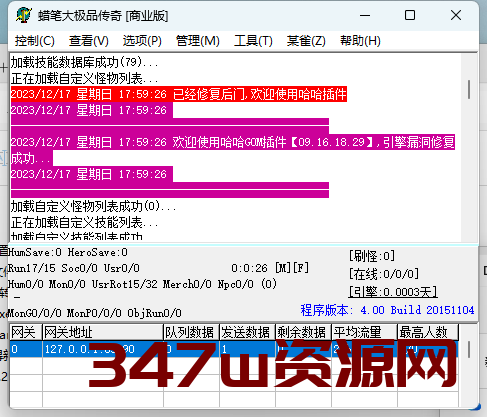The width and height of the screenshot is (487, 417).
Task: Click the 网关 column header
Action: coord(26,332)
